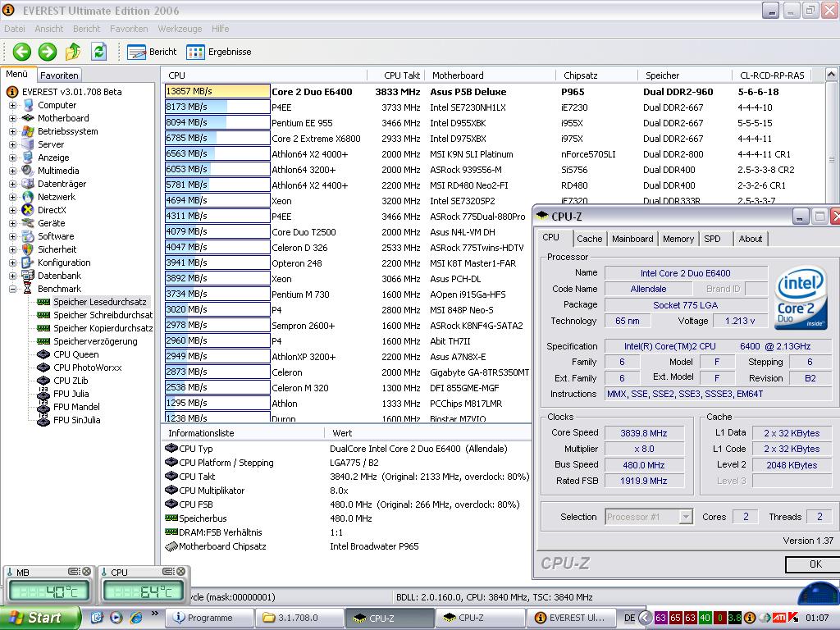Select the Core 2 Extreme X6800 result row

pos(316,139)
